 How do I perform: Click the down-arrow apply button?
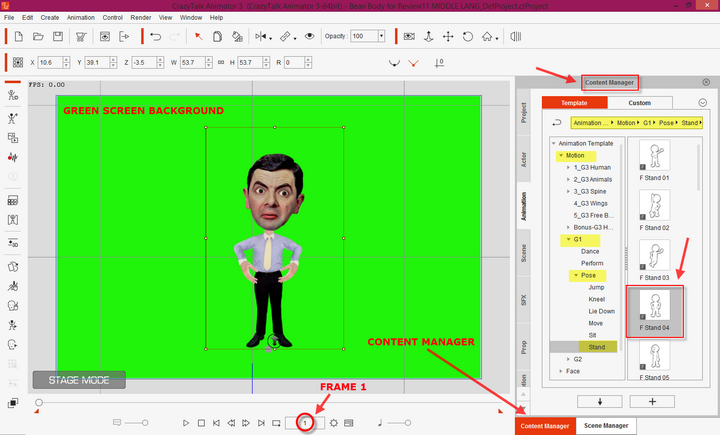[x=600, y=401]
